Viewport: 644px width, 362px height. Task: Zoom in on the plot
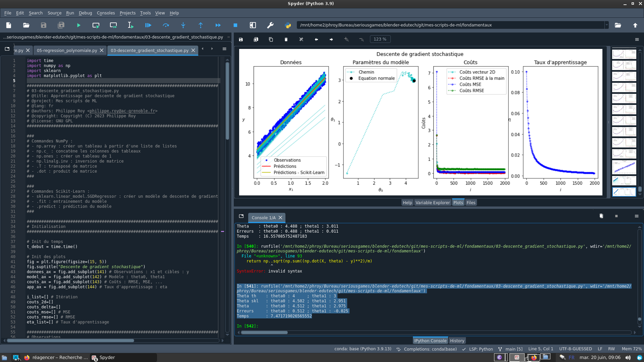click(346, 39)
